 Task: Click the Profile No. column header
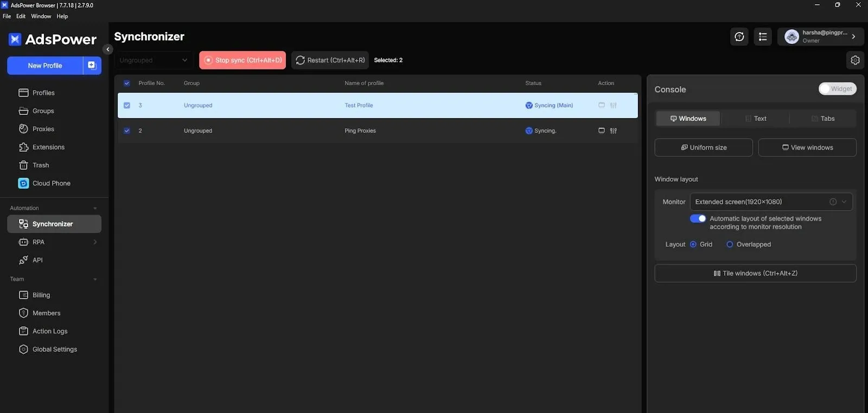click(x=151, y=83)
